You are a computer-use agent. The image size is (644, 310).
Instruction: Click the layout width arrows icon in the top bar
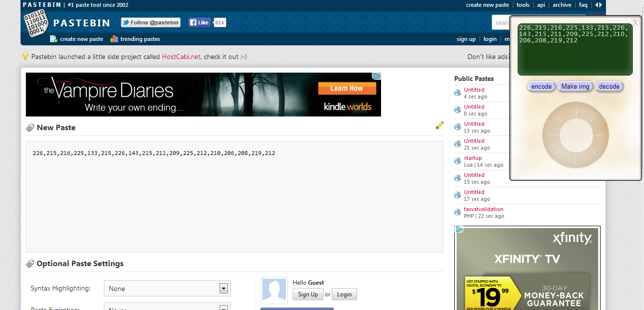click(x=599, y=5)
